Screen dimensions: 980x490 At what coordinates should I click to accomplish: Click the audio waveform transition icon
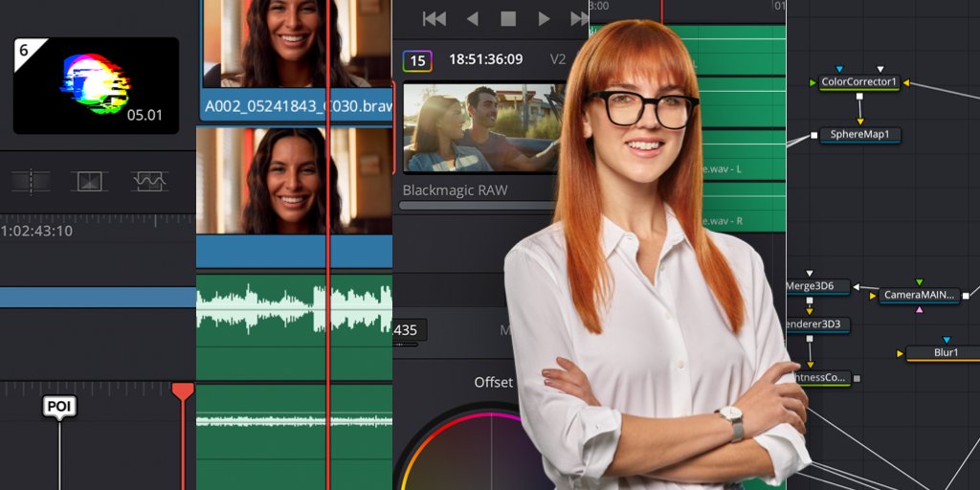pyautogui.click(x=149, y=181)
